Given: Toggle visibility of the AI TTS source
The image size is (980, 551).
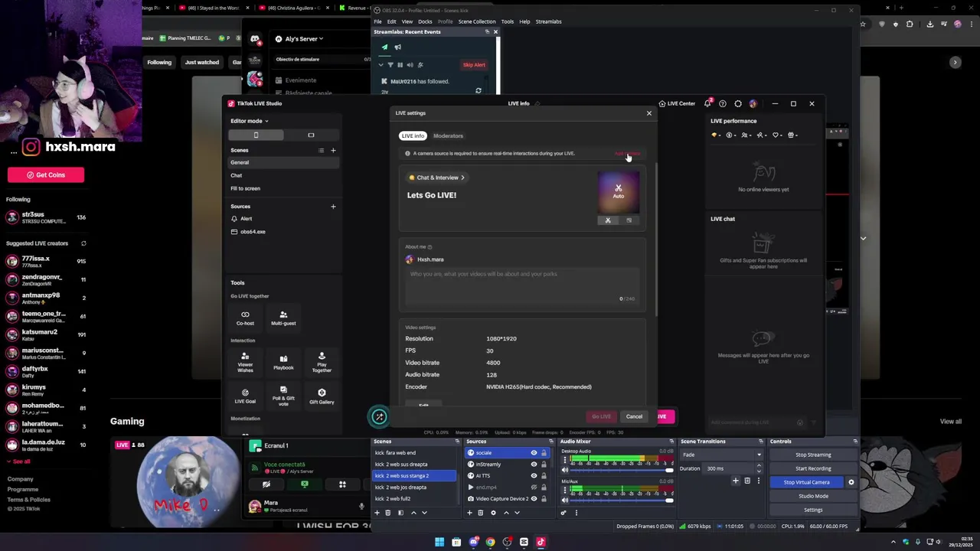Looking at the screenshot, I should (x=534, y=475).
